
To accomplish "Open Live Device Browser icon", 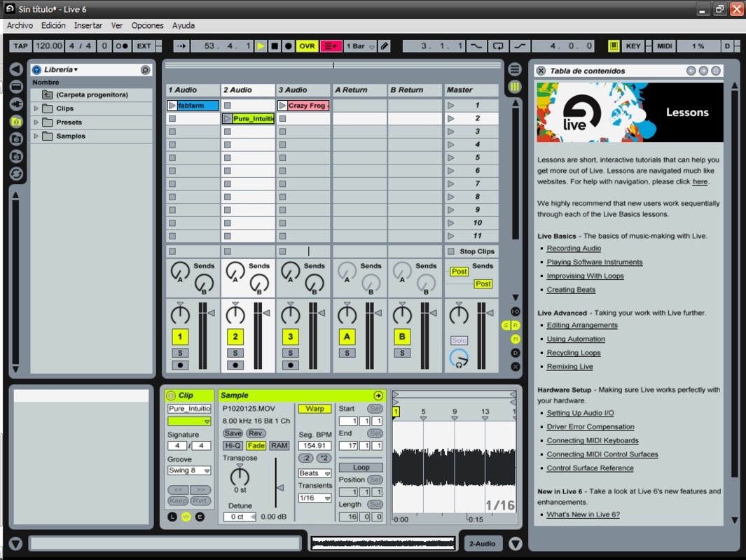I will [16, 87].
